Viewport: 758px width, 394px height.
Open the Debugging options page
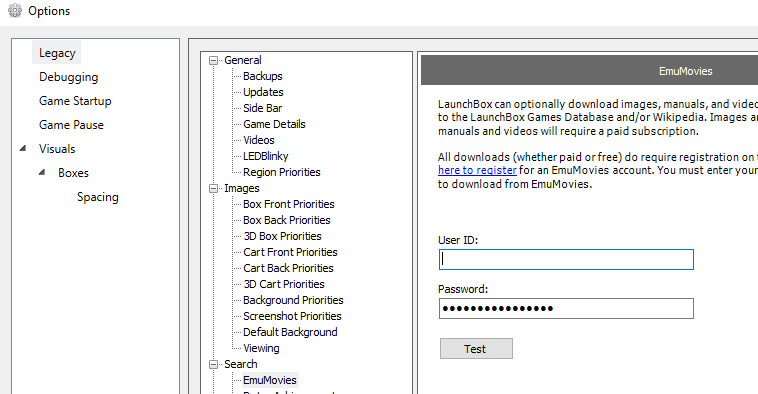pos(68,77)
